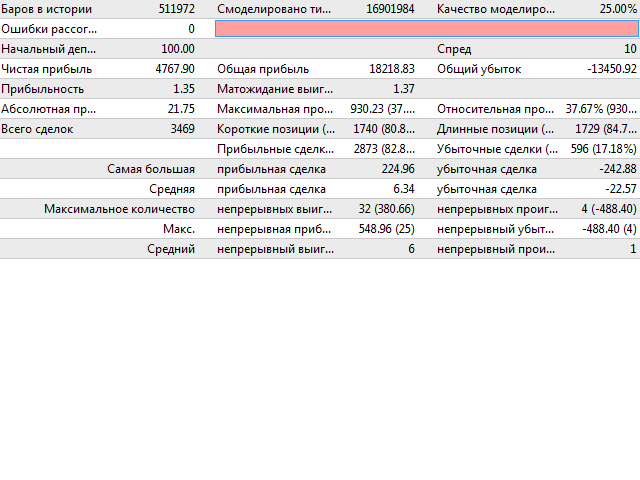The height and width of the screenshot is (480, 640).
Task: Click the "Матожидание выиг..." value 1.37
Action: point(404,89)
